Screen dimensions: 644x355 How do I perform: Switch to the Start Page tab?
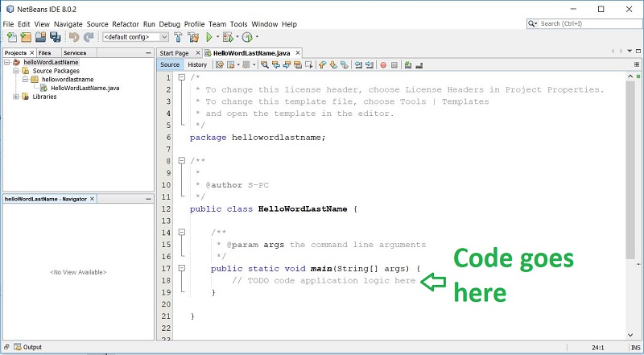pos(174,53)
